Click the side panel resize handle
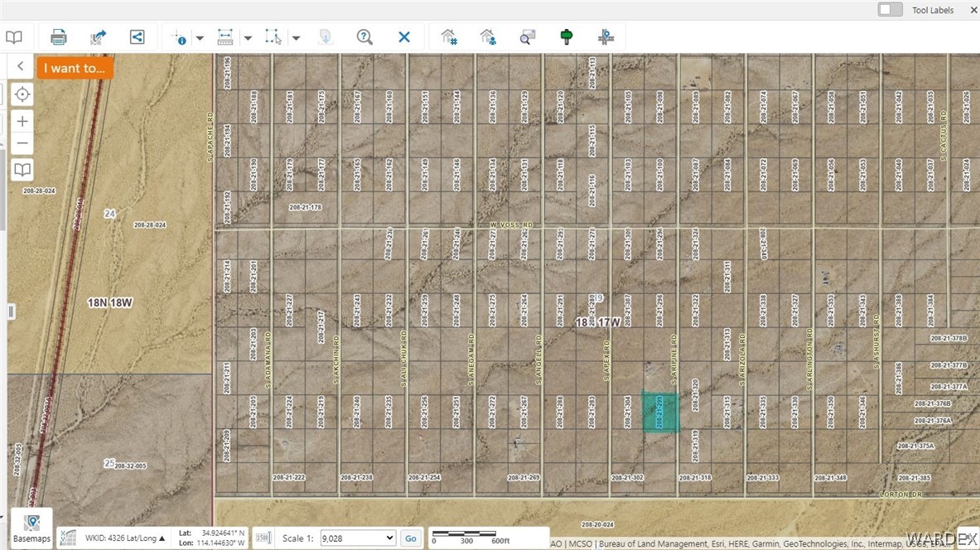This screenshot has height=550, width=980. pyautogui.click(x=12, y=311)
